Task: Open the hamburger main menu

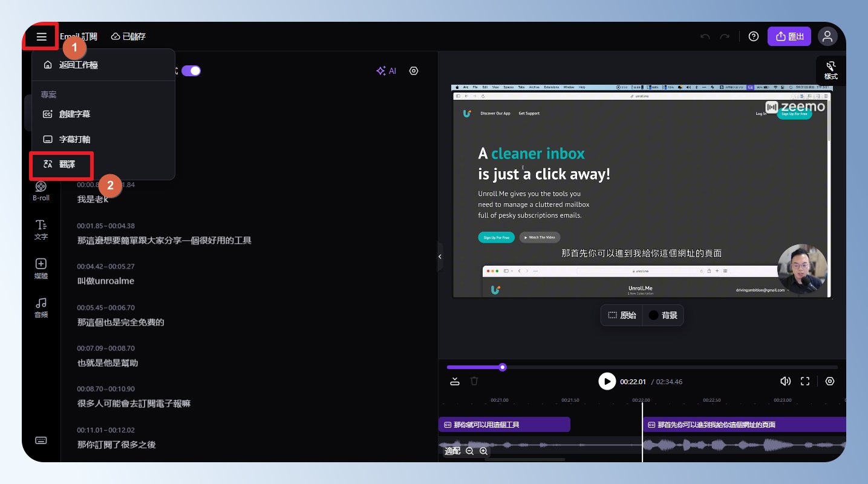Action: click(x=41, y=37)
